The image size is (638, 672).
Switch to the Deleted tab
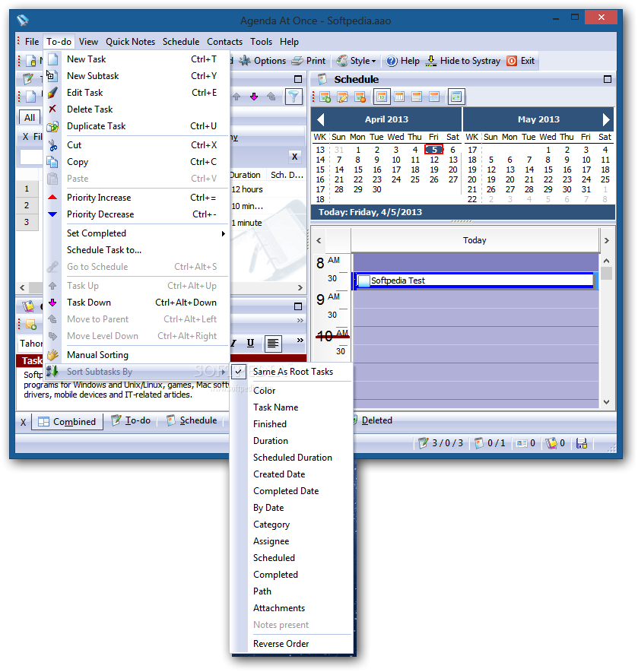(373, 420)
